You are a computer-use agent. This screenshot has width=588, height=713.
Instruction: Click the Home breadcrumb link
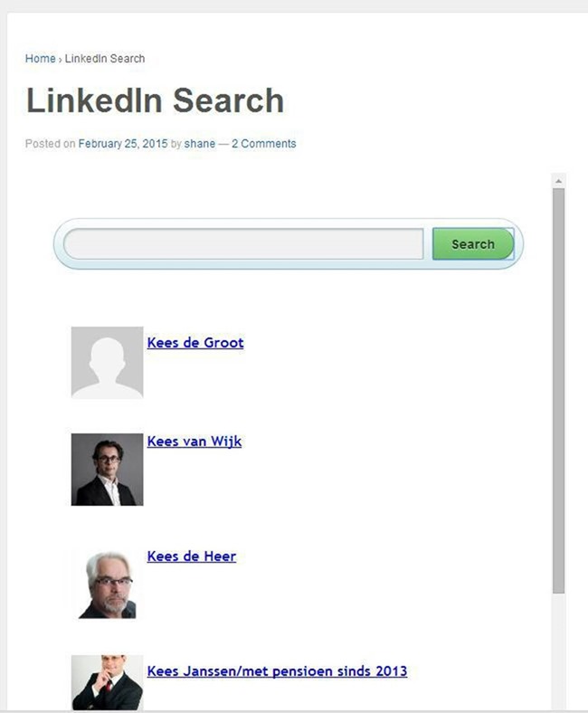click(x=40, y=59)
